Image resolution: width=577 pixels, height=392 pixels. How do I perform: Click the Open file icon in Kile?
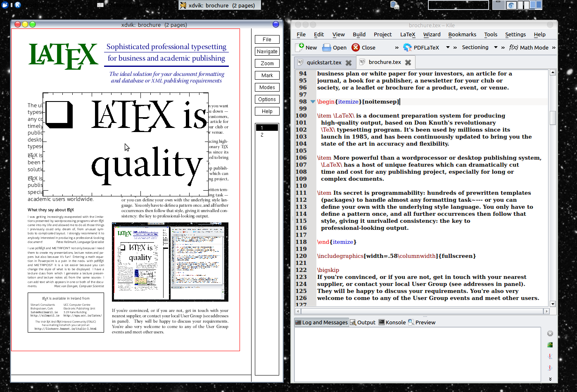pos(327,47)
